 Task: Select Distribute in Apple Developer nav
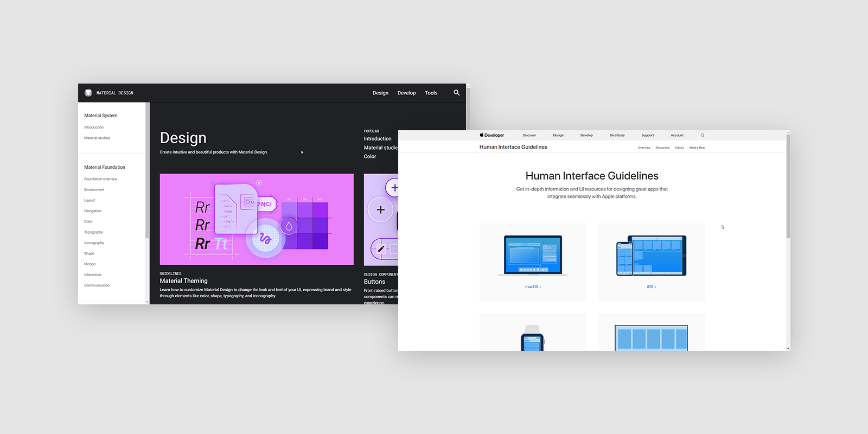[x=617, y=135]
